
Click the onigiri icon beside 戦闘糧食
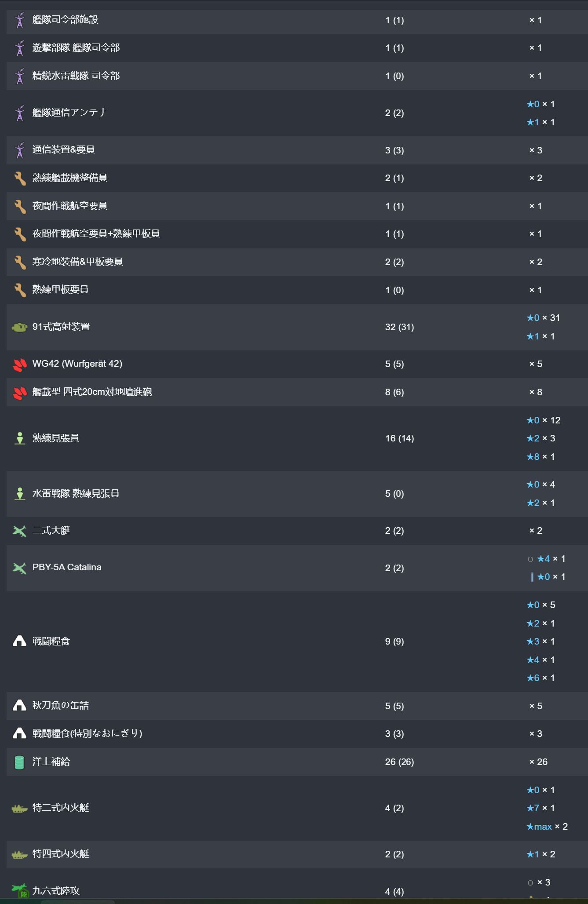(19, 642)
